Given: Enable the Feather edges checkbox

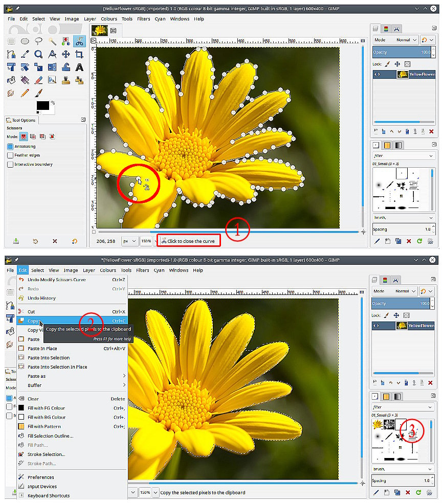Looking at the screenshot, I should 10,155.
